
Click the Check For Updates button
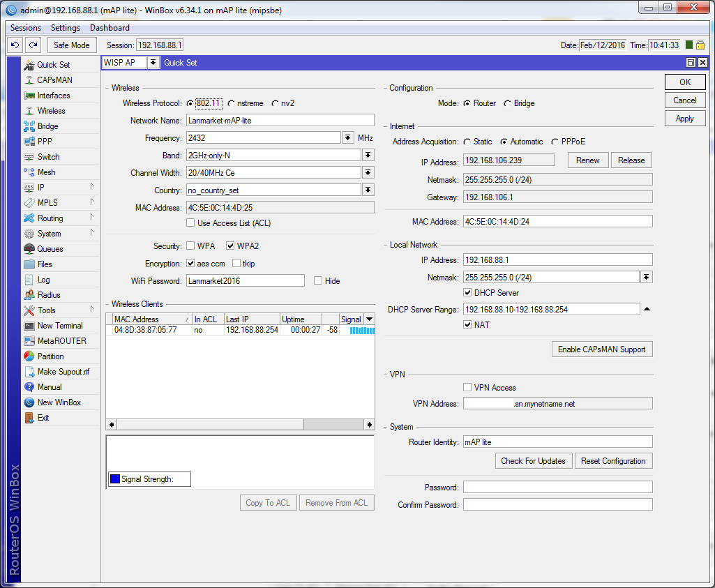[x=533, y=461]
